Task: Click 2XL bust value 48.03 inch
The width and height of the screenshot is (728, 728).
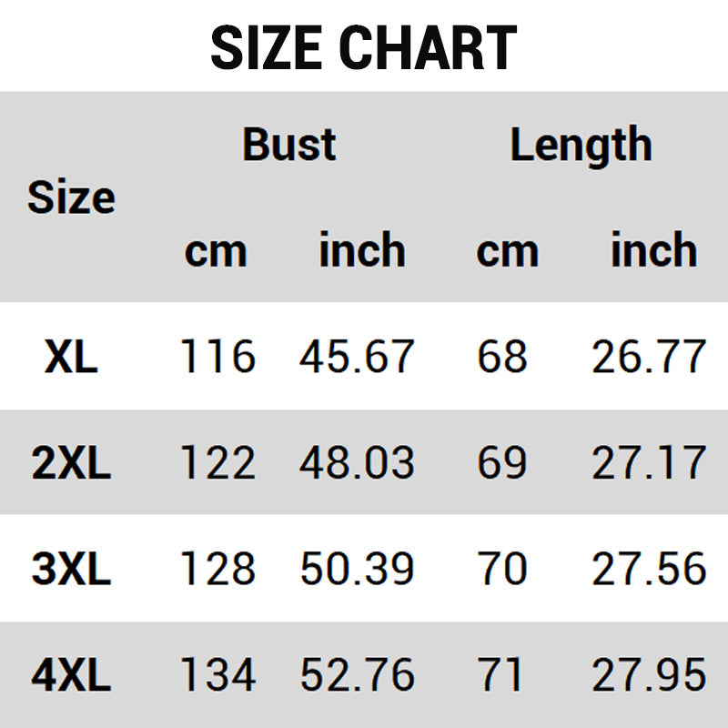Action: (357, 463)
